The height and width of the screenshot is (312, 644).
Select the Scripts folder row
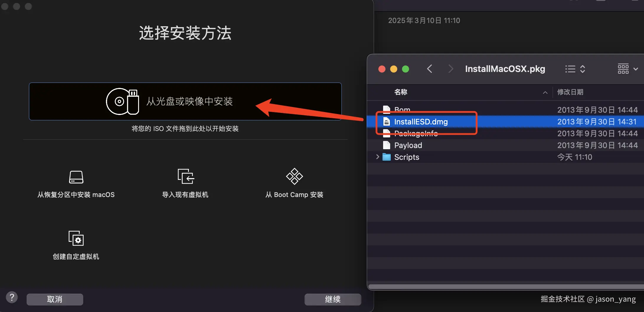point(505,157)
